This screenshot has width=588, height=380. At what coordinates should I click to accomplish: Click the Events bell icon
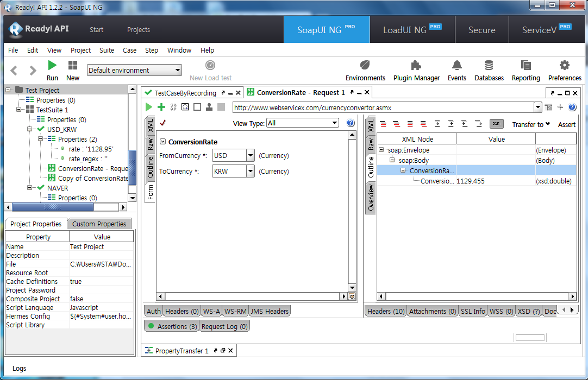(456, 71)
